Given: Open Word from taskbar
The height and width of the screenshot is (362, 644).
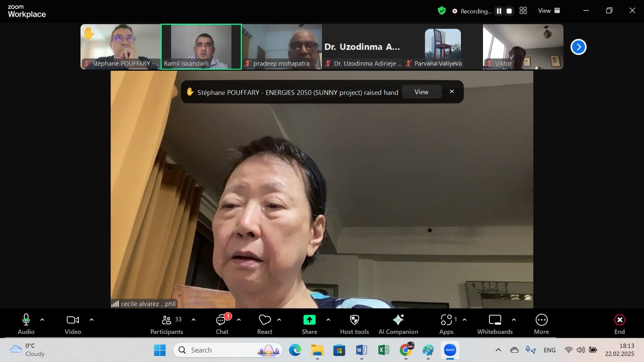Looking at the screenshot, I should (361, 350).
